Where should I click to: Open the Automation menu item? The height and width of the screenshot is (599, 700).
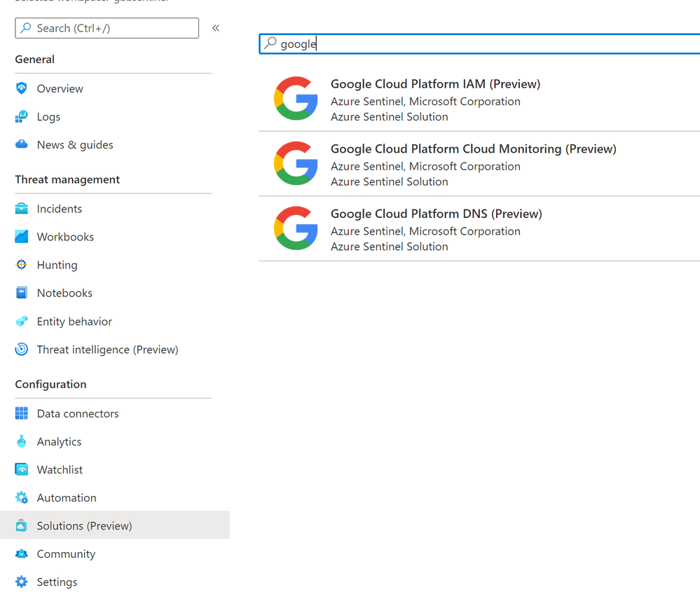tap(67, 497)
